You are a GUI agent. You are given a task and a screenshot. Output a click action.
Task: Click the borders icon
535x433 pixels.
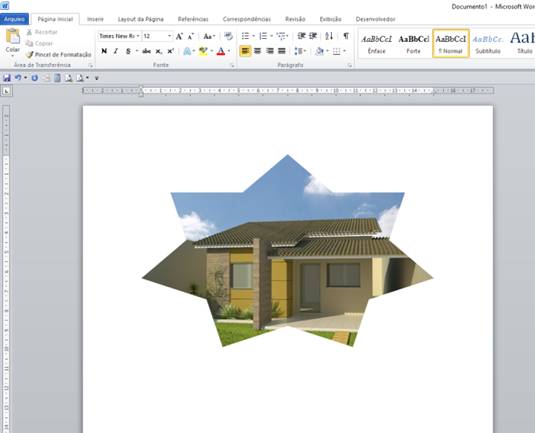point(337,51)
